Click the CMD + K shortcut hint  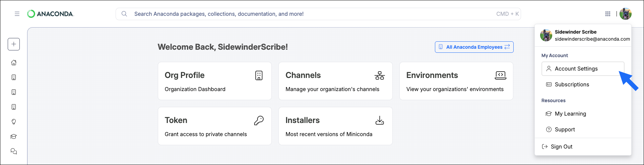[508, 14]
